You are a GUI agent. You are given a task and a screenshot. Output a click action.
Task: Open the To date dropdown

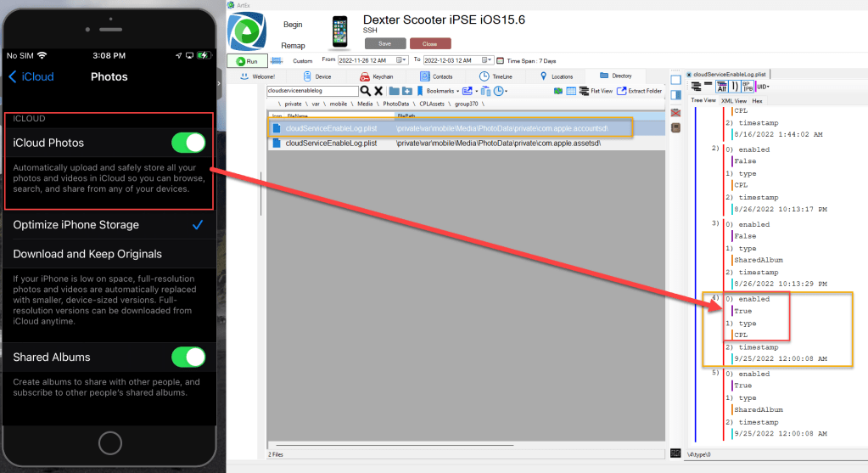coord(490,60)
